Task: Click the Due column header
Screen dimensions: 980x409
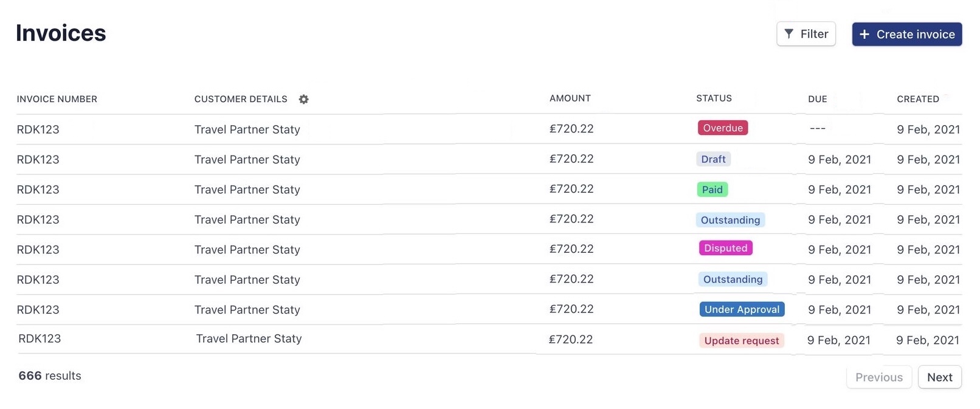Action: tap(817, 99)
